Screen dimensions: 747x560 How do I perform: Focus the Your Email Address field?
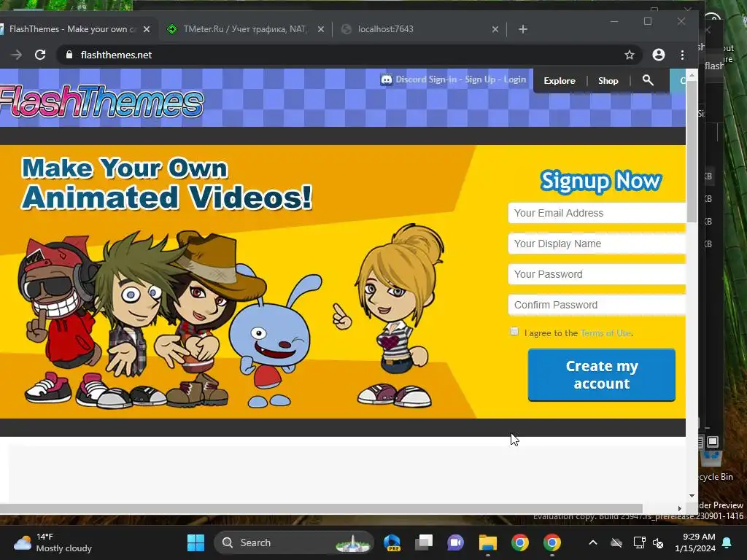click(597, 213)
